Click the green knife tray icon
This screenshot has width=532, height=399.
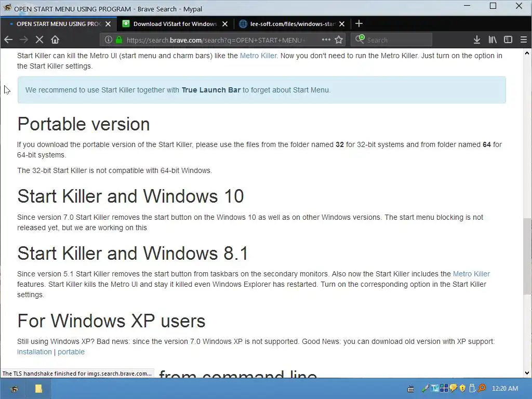coord(425,388)
